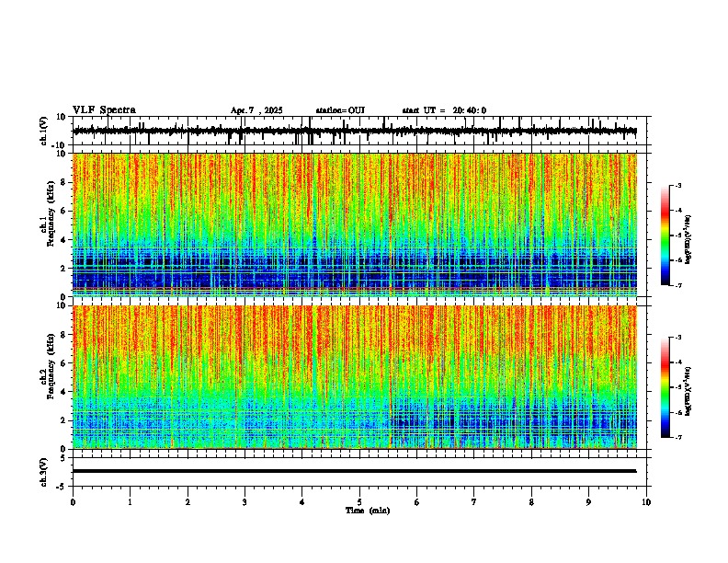
Task: Click the "4" tick on the time axis
Action: [302, 502]
